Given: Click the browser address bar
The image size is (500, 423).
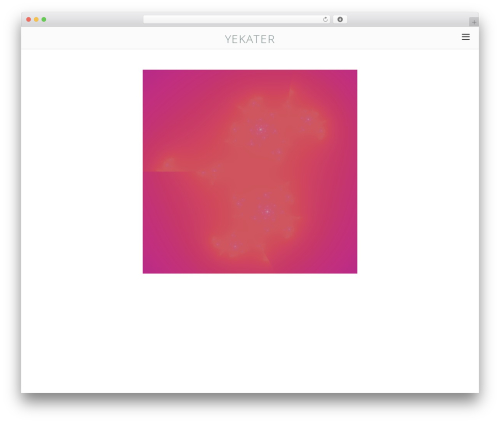Looking at the screenshot, I should [x=237, y=19].
